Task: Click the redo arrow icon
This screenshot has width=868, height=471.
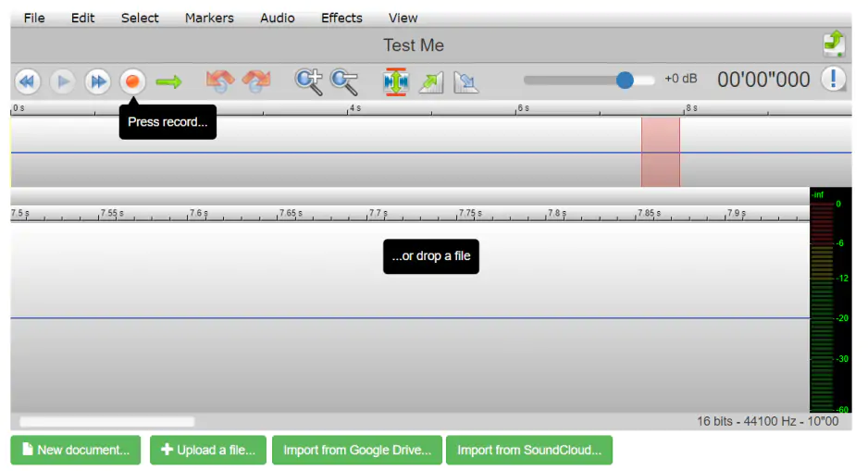Action: coord(255,81)
